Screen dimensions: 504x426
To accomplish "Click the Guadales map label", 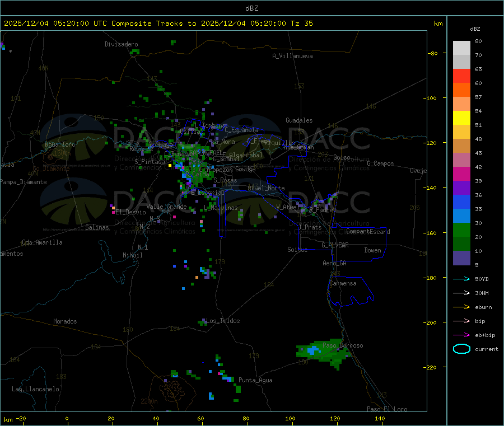I will (x=299, y=120).
